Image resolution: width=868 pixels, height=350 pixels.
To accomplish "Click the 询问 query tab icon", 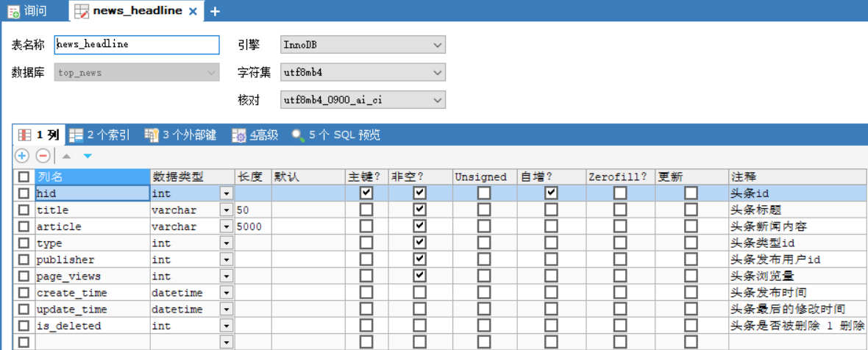I will (13, 12).
